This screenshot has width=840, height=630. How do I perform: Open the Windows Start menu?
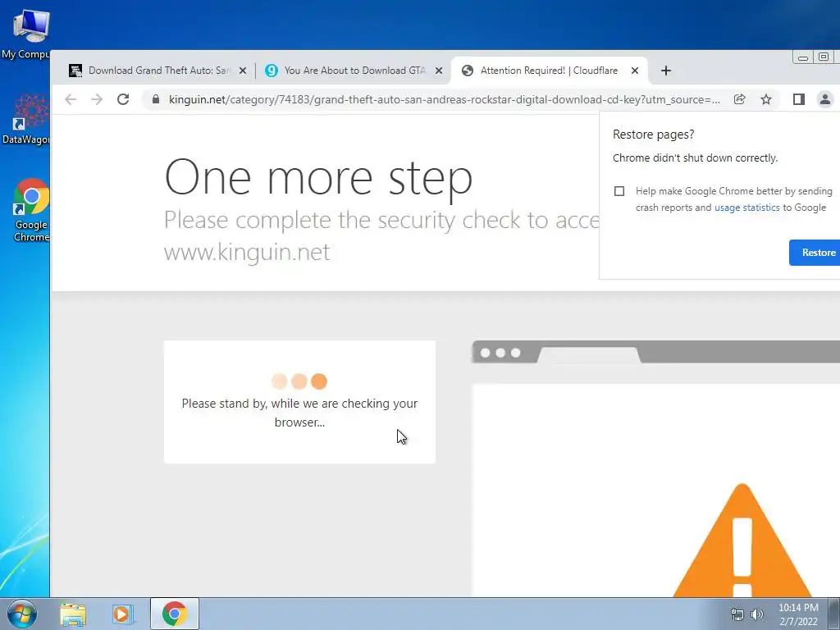22,614
